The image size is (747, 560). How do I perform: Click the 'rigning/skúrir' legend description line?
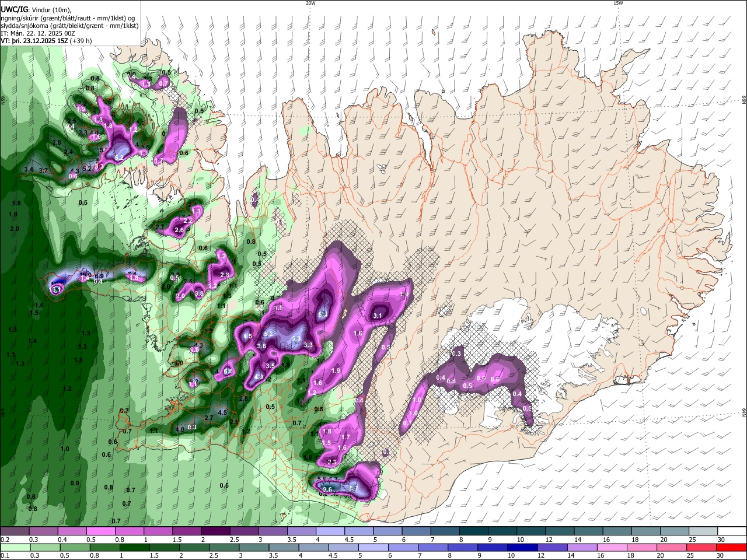68,18
